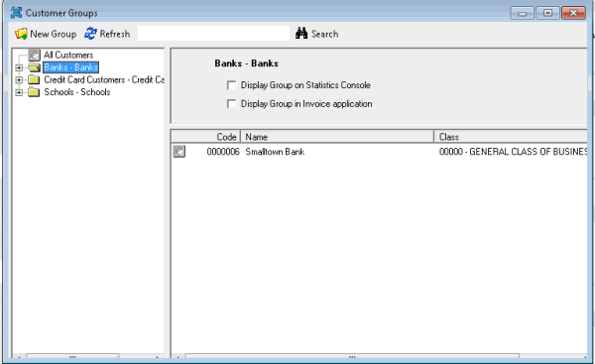Enable Display Group in Invoice application

pyautogui.click(x=231, y=103)
